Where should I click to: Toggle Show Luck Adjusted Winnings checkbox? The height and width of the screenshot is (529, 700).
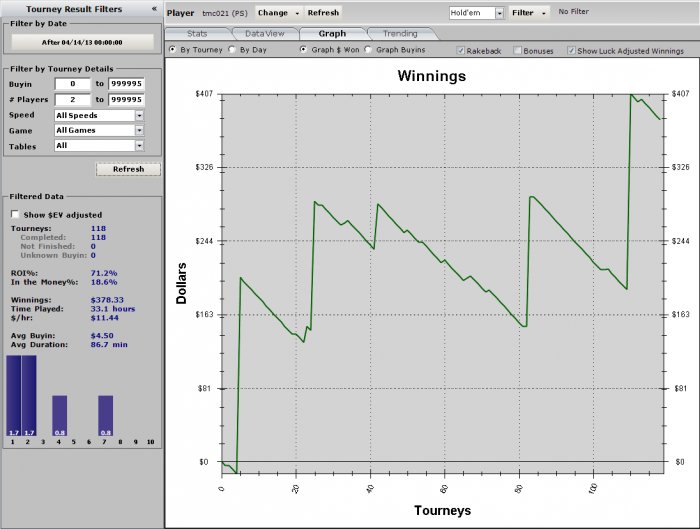[571, 50]
